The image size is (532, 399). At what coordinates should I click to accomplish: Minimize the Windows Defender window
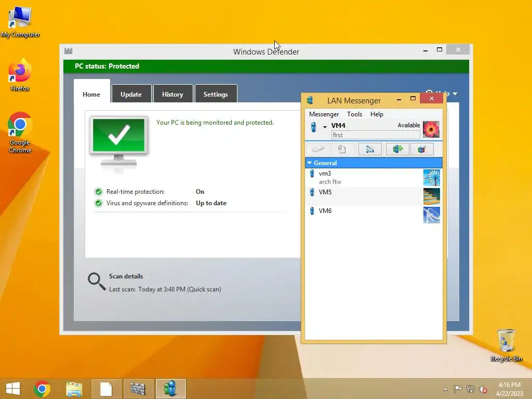pyautogui.click(x=425, y=50)
